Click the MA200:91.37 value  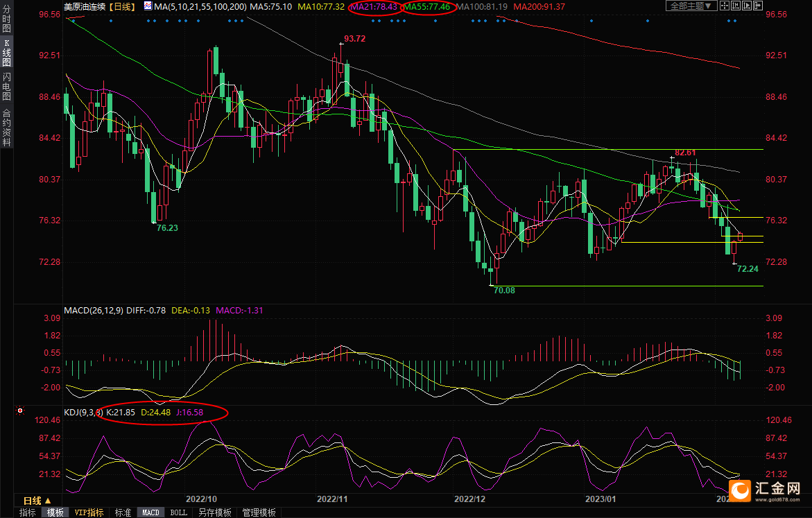[539, 7]
